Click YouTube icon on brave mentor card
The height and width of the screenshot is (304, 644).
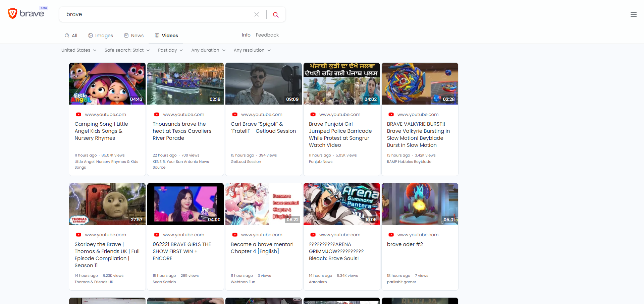click(235, 235)
